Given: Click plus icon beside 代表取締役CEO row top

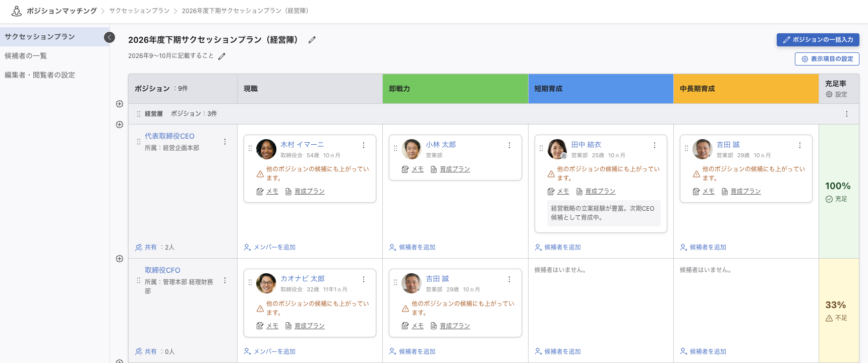Looking at the screenshot, I should pyautogui.click(x=120, y=125).
